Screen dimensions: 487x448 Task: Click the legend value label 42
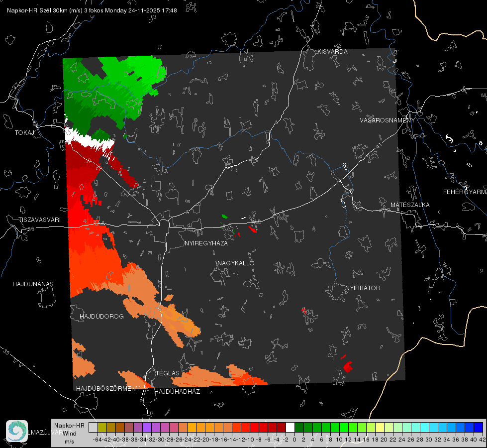(x=483, y=440)
